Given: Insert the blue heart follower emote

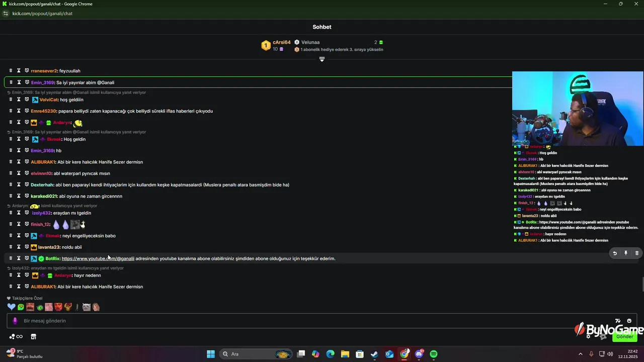Looking at the screenshot, I should 12,307.
